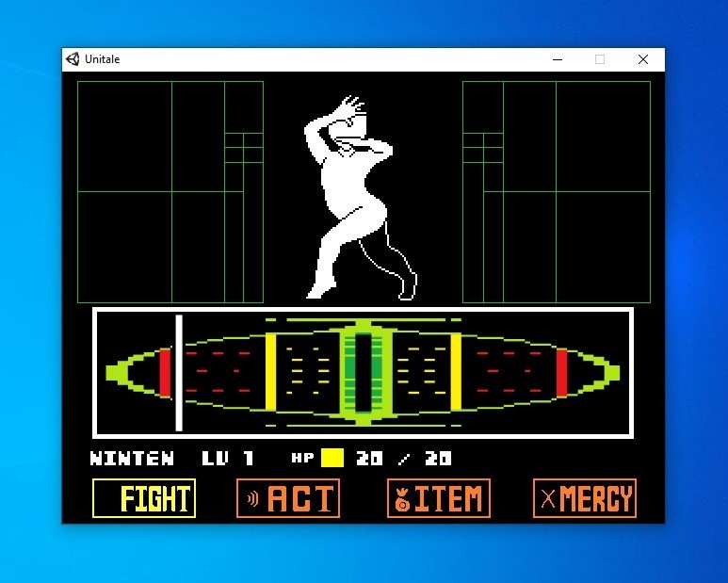Click the white attack cursor bar

(x=179, y=373)
